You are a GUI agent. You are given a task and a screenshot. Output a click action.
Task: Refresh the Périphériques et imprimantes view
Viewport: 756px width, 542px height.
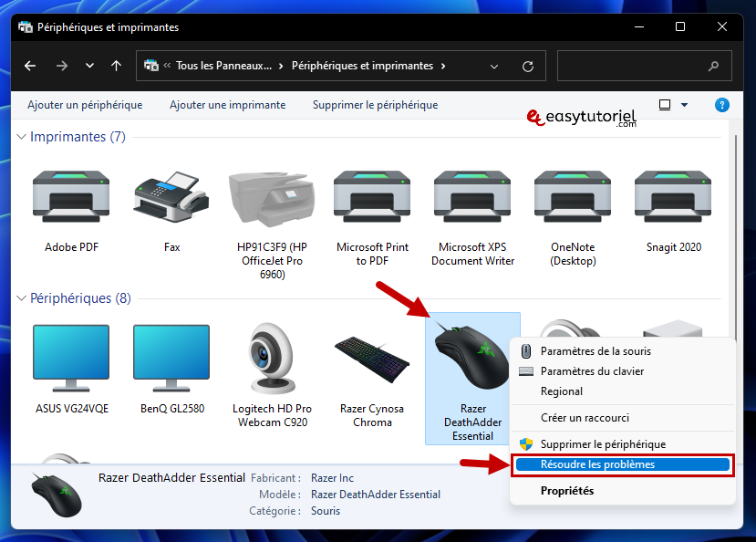[x=528, y=66]
